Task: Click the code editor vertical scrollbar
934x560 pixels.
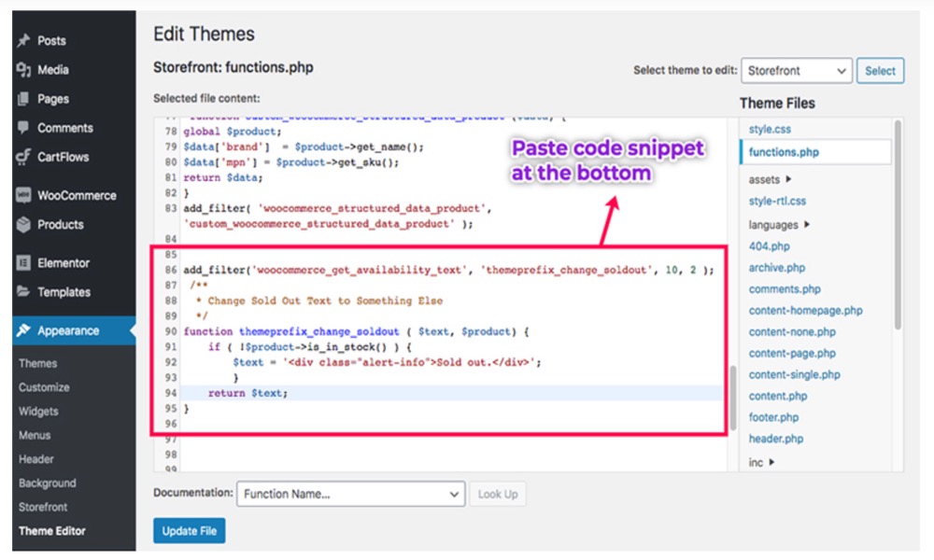Action: 733,398
